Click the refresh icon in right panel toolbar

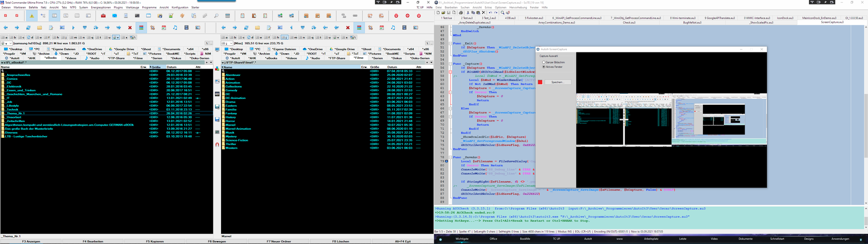(x=246, y=28)
